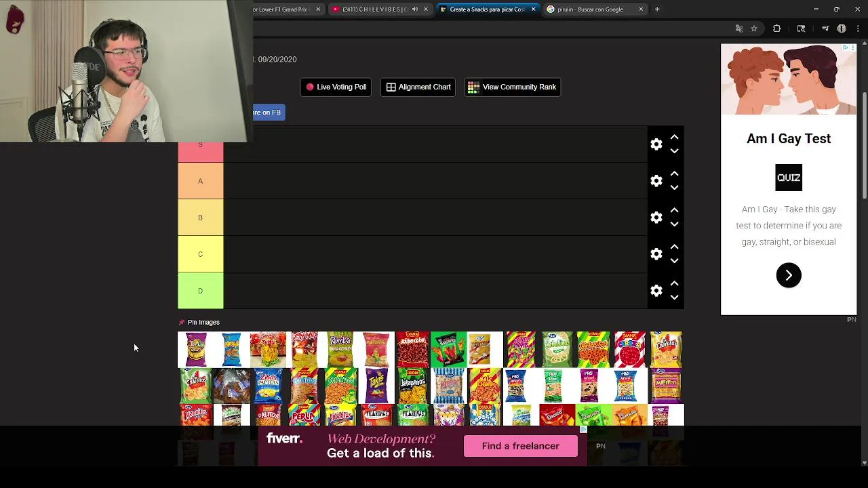Close the pirulin Google search tab
This screenshot has height=488, width=868.
(x=640, y=9)
